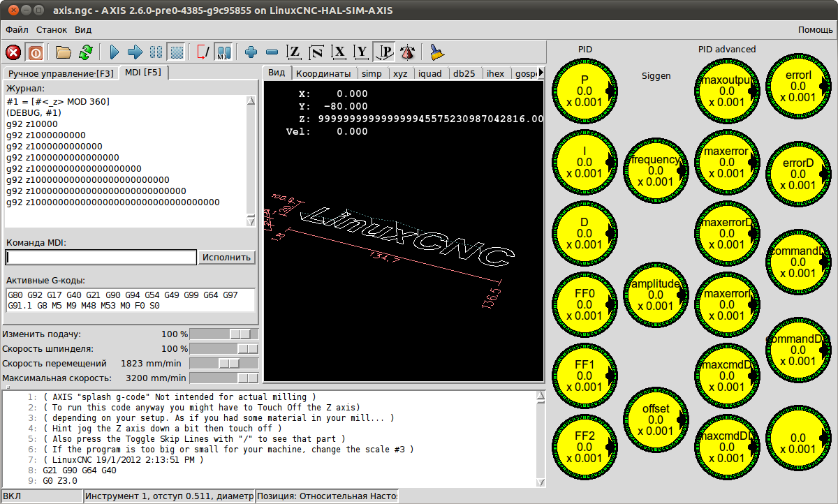Select G-code line 'G21 G90 G64 G40'

coord(80,470)
